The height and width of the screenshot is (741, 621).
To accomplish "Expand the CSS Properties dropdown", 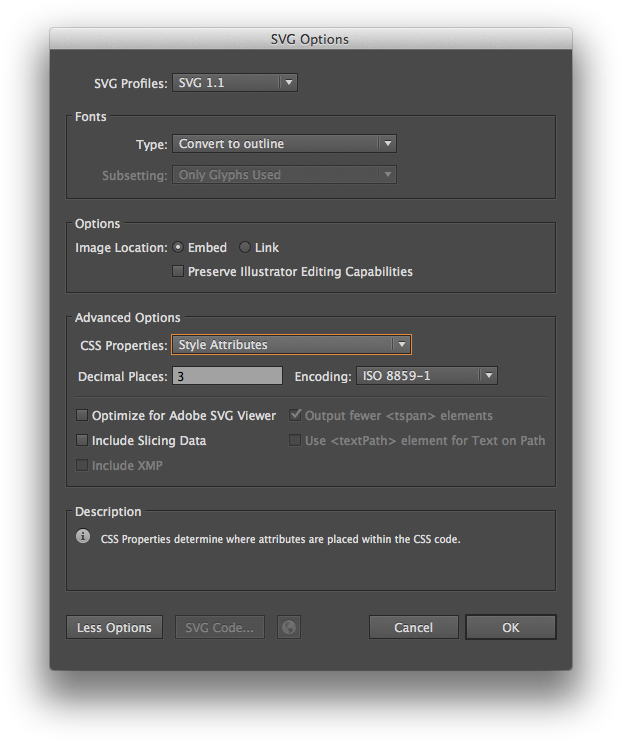I will click(291, 345).
